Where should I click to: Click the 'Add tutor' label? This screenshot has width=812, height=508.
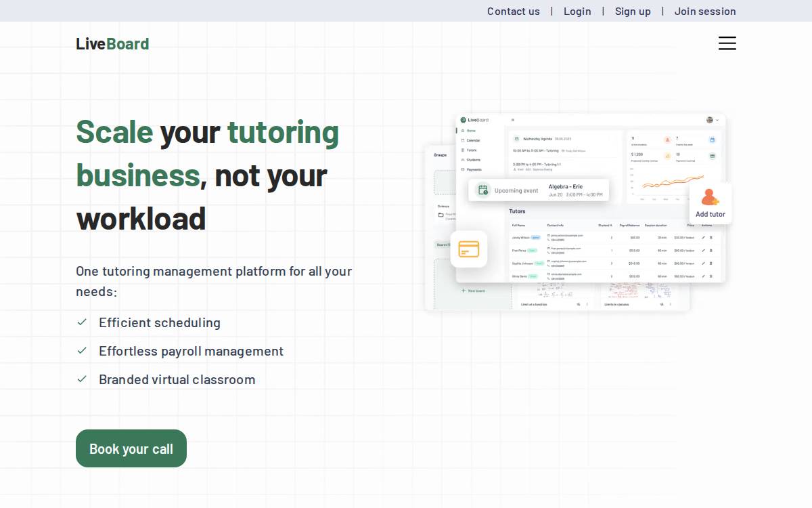[x=710, y=214]
